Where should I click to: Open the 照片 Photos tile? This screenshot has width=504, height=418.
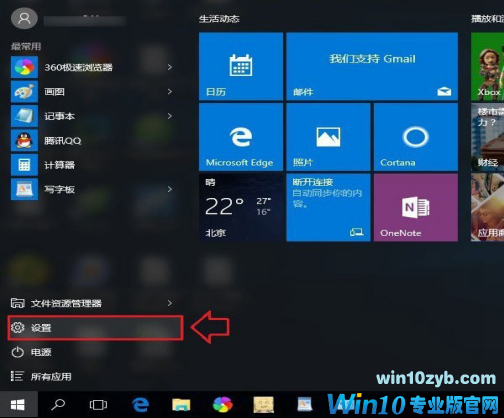[x=328, y=137]
